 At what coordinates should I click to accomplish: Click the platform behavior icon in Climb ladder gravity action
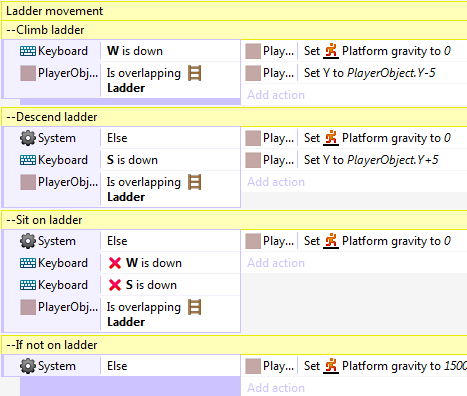[x=331, y=51]
